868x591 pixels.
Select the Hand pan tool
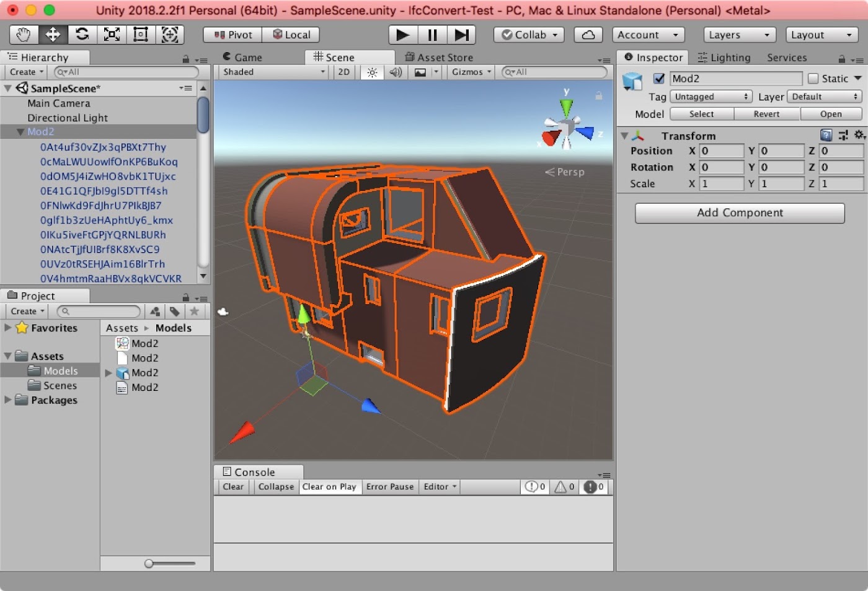23,35
